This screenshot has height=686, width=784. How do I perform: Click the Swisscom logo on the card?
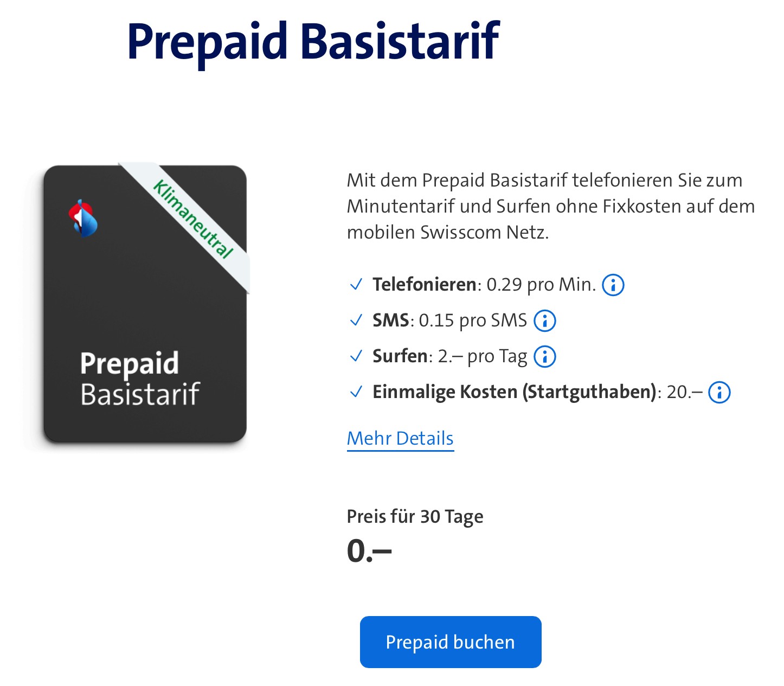coord(83,218)
